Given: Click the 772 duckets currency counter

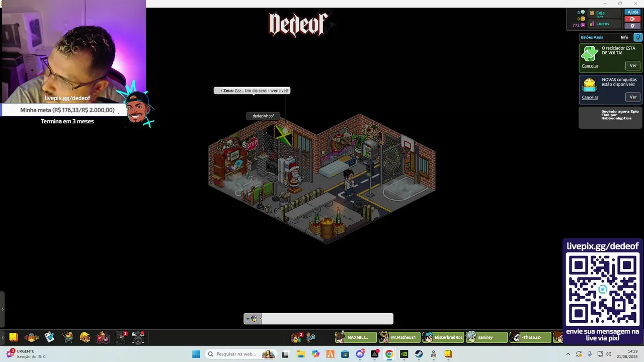Looking at the screenshot, I should click(579, 25).
